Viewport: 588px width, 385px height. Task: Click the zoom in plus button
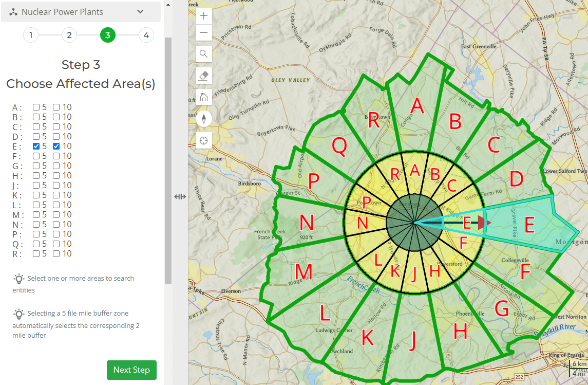coord(204,15)
